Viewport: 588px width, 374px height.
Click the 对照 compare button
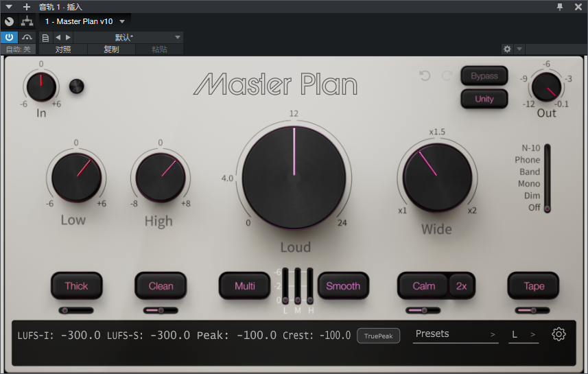[x=63, y=49]
